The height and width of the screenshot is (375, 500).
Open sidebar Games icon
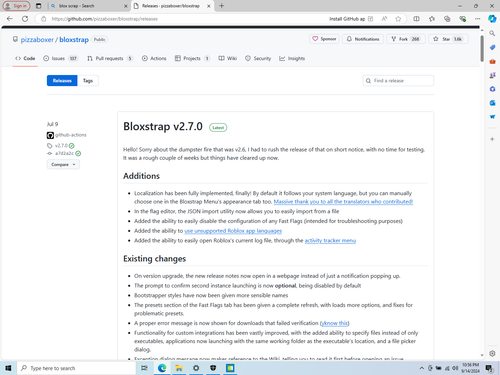(x=492, y=75)
